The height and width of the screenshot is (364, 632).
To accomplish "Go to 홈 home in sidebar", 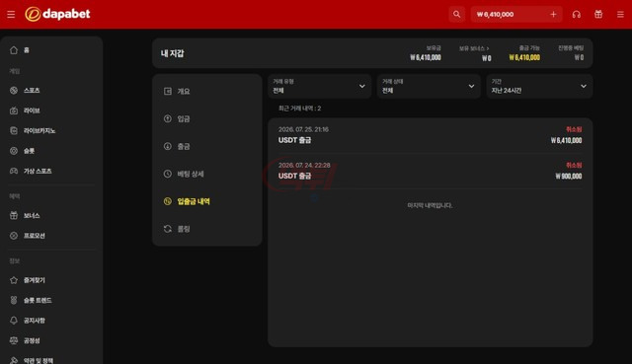I will pyautogui.click(x=51, y=50).
